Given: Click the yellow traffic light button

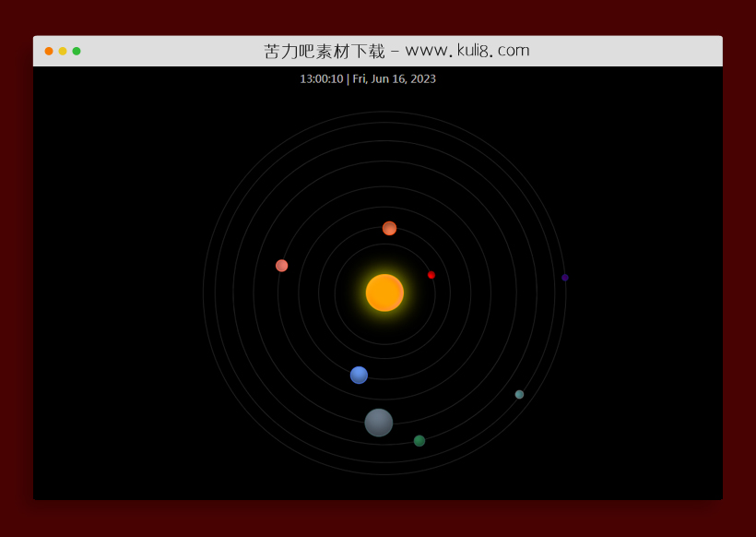Looking at the screenshot, I should (x=62, y=52).
